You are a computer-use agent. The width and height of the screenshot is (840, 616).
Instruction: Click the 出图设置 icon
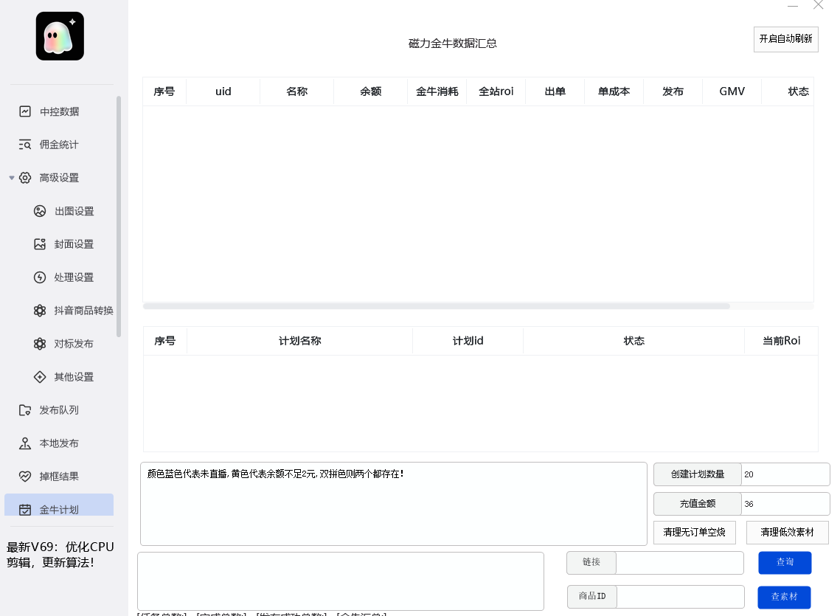40,211
